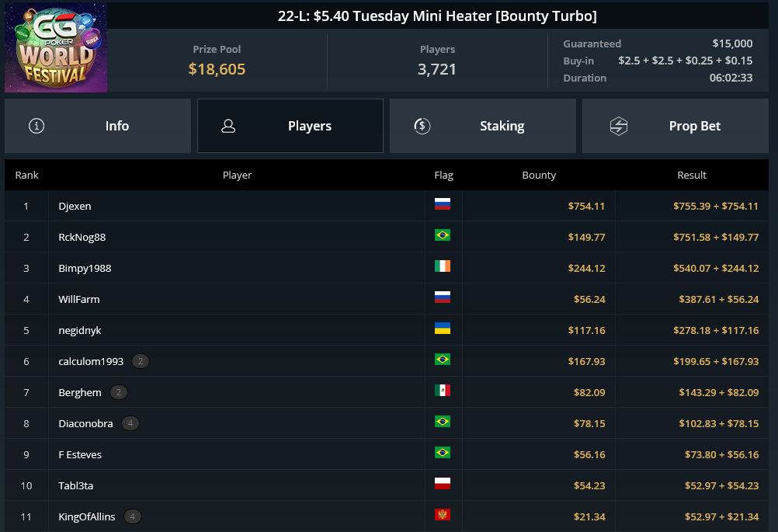
Task: Switch to the Staking tab
Action: point(483,126)
